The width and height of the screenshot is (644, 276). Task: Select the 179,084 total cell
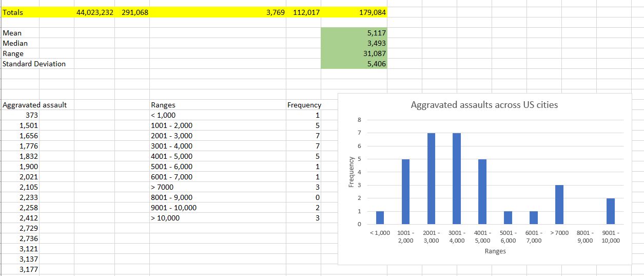pos(354,12)
